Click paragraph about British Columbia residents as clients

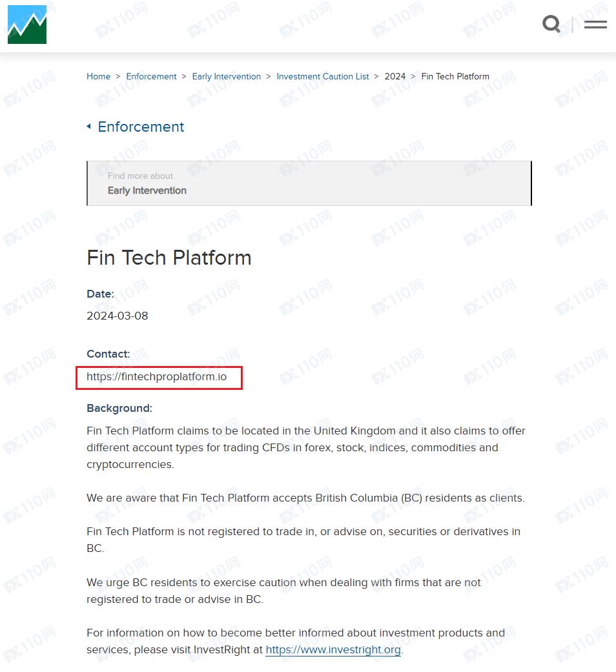click(305, 498)
